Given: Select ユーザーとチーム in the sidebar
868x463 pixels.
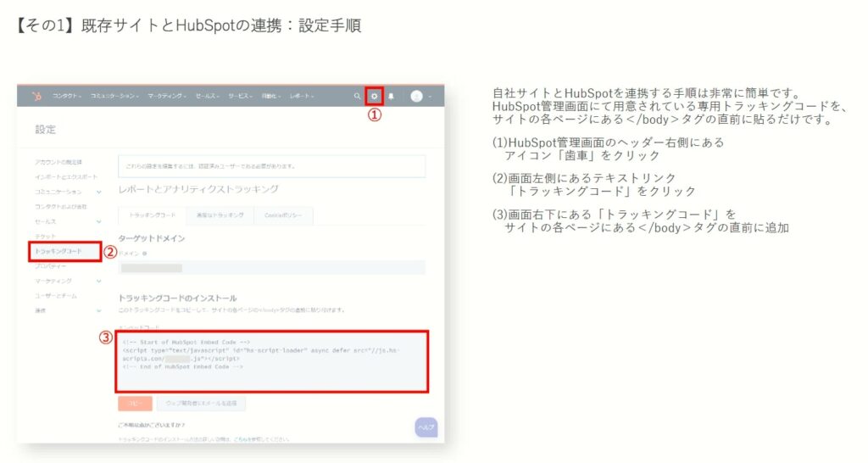Looking at the screenshot, I should (x=56, y=296).
